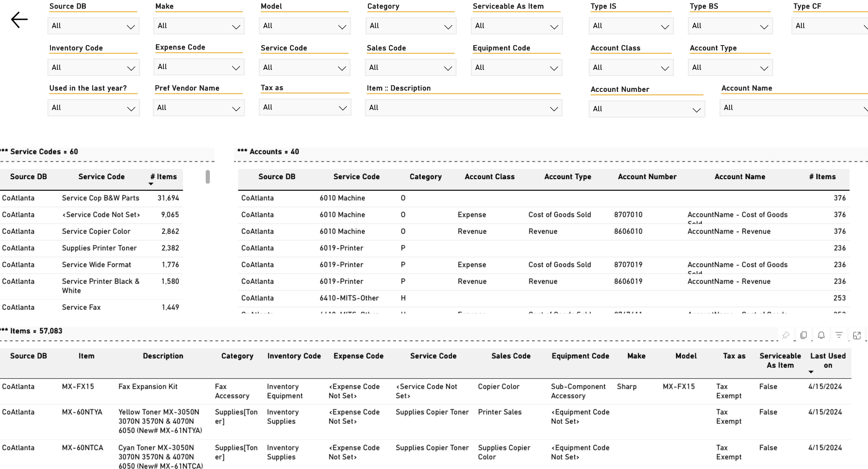Sort Accounts table by Account Class header

point(489,177)
